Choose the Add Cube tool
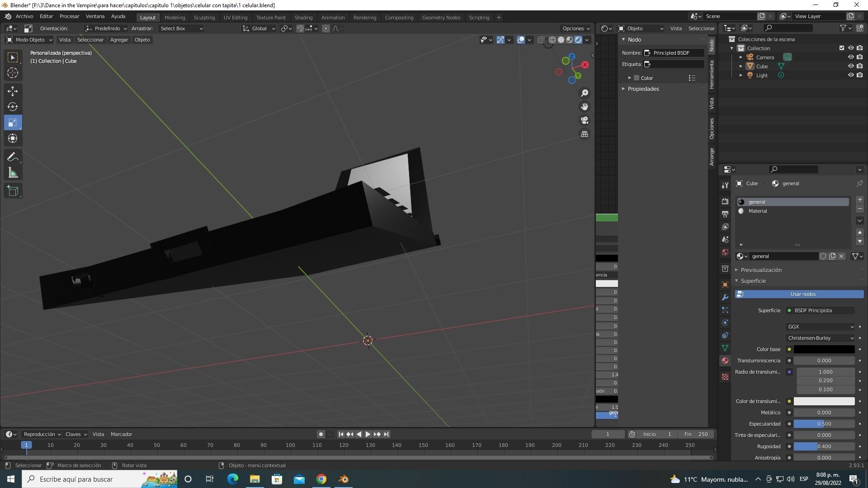The height and width of the screenshot is (488, 868). pyautogui.click(x=13, y=191)
